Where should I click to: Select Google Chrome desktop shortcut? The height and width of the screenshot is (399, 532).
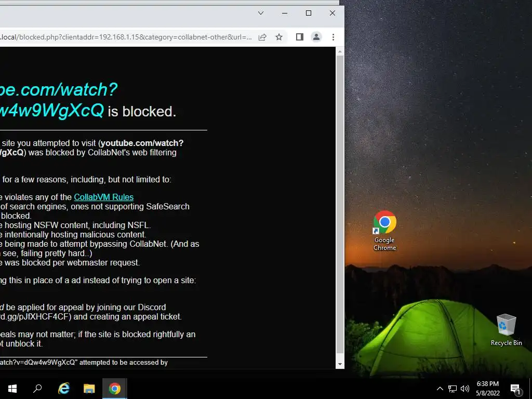tap(385, 231)
